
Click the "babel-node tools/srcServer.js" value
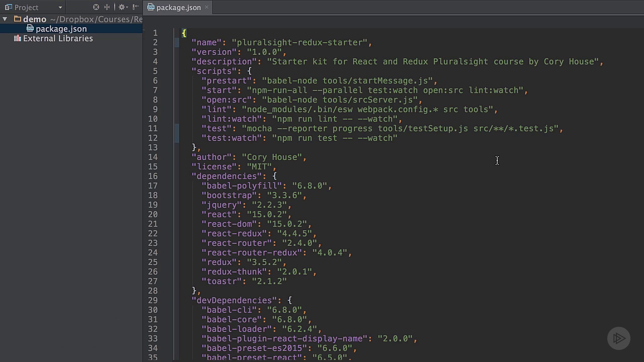coord(340,100)
